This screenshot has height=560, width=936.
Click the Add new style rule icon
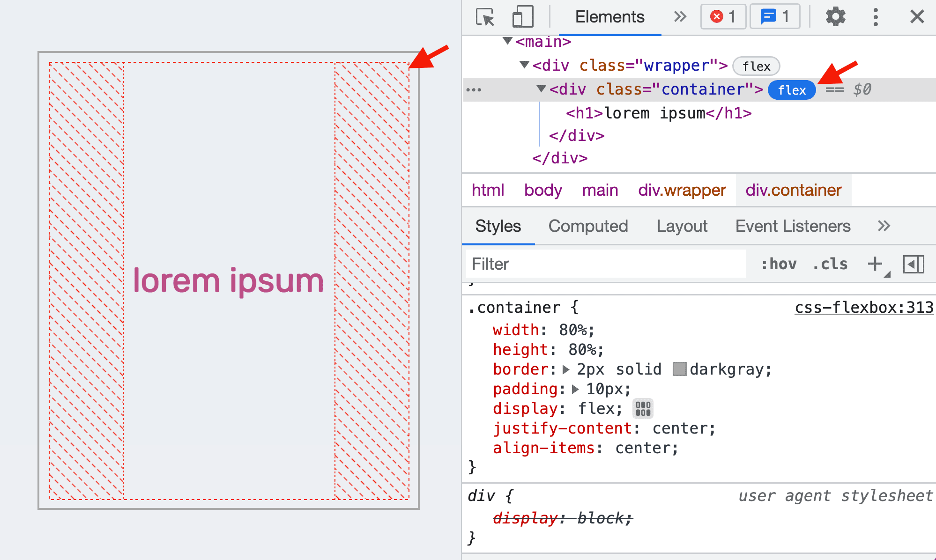pyautogui.click(x=875, y=263)
